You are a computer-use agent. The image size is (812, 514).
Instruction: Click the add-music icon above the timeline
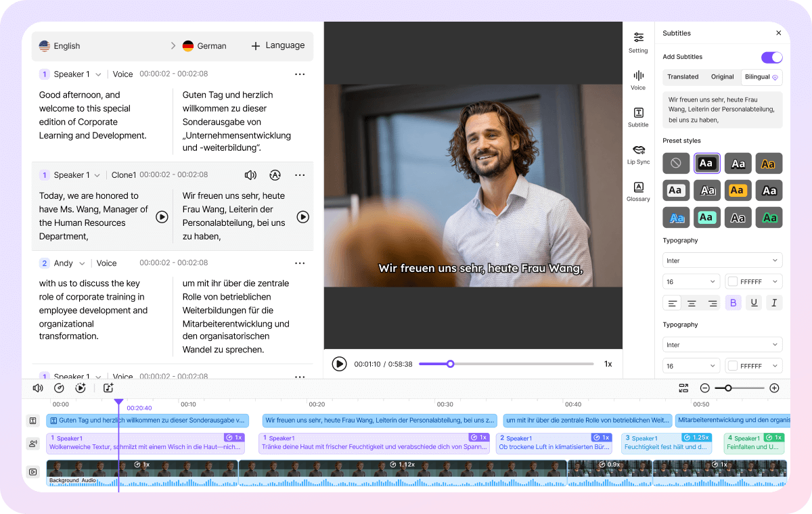[x=109, y=388]
